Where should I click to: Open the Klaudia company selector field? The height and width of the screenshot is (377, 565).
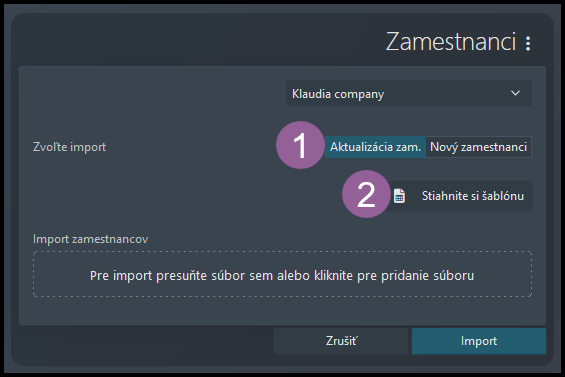tap(409, 93)
